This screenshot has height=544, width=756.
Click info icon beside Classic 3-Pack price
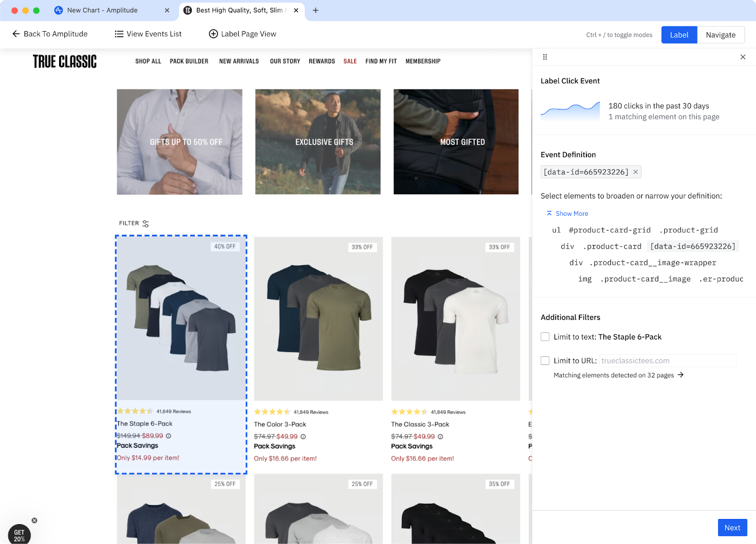[440, 437]
